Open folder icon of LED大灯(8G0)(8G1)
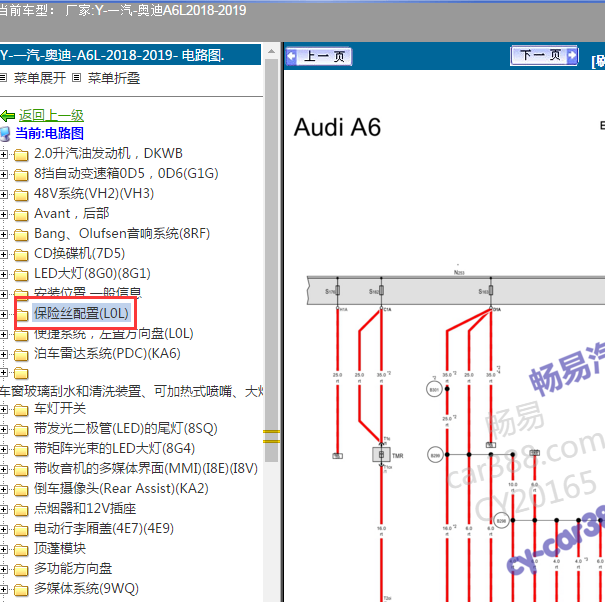 pyautogui.click(x=21, y=275)
